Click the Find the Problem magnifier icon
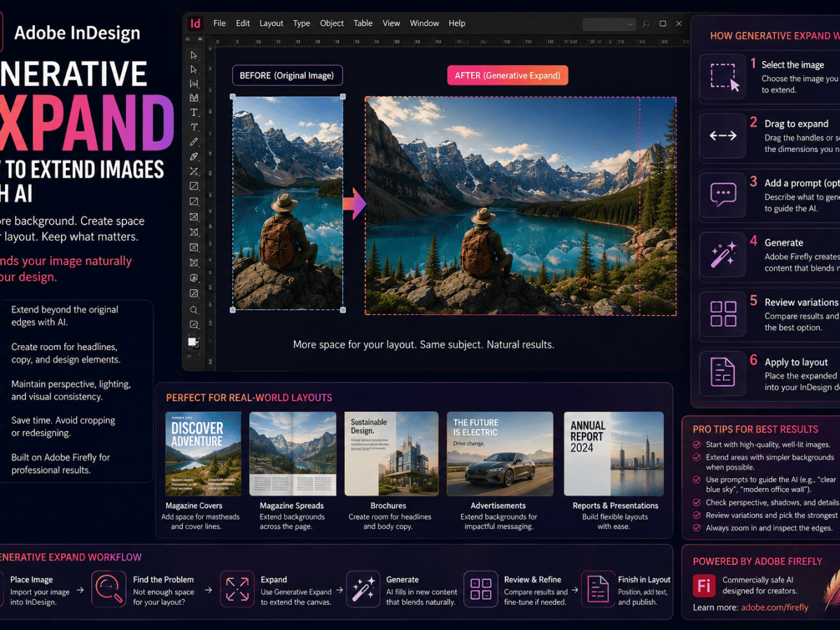The width and height of the screenshot is (840, 630). point(109,589)
